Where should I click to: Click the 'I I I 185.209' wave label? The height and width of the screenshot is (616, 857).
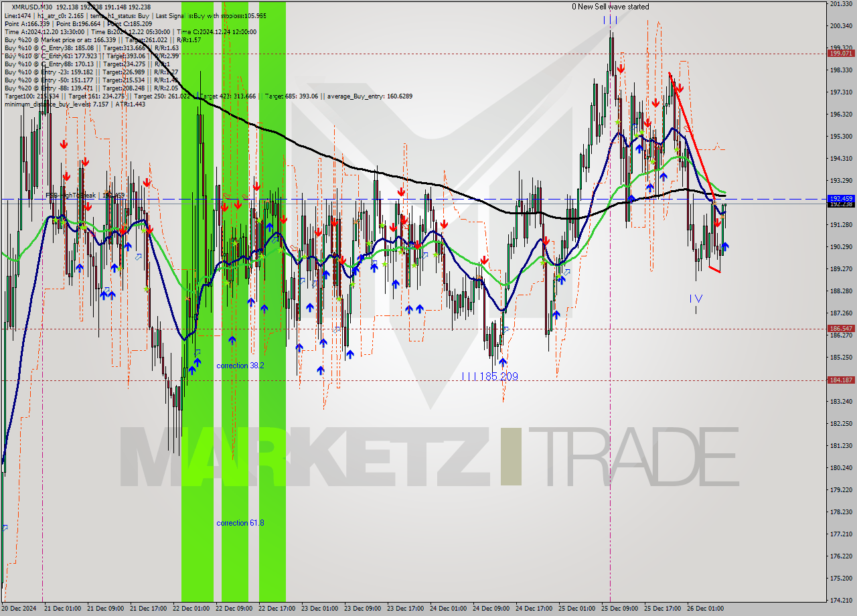(490, 376)
